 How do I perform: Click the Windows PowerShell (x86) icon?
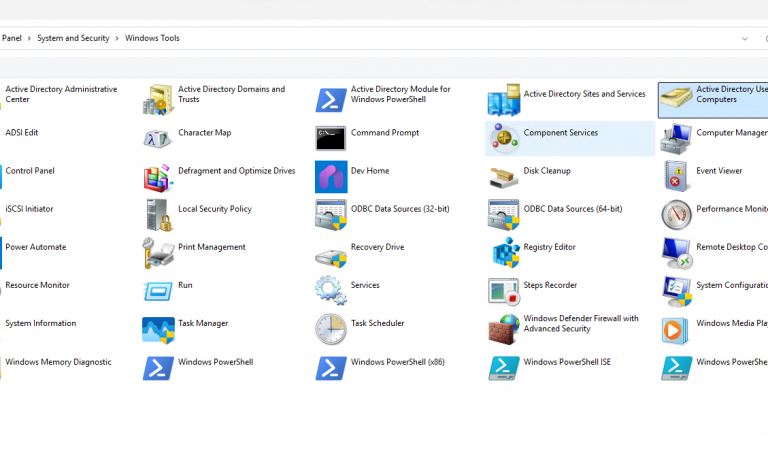tap(331, 368)
